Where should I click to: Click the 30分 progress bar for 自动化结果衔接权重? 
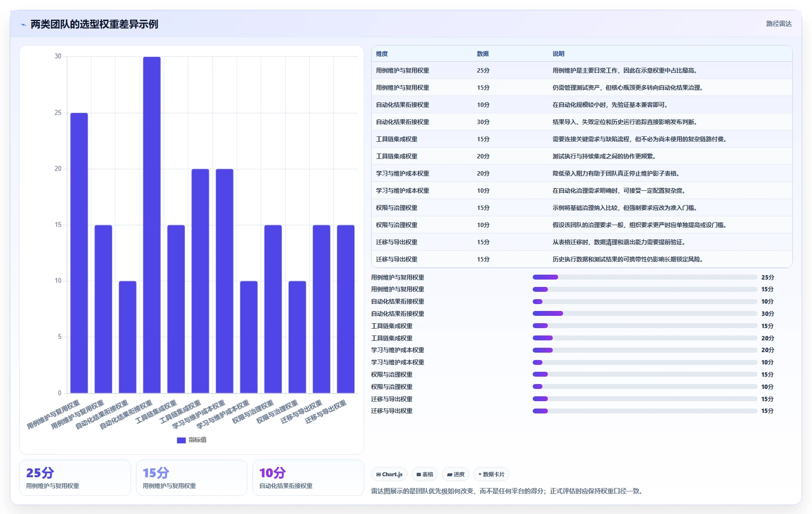click(x=645, y=313)
